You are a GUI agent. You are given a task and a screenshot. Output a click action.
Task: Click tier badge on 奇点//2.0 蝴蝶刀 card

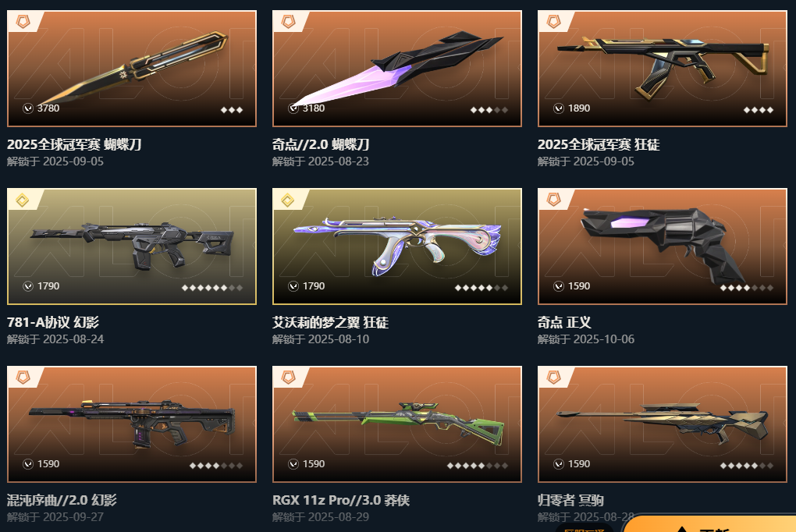(x=288, y=21)
